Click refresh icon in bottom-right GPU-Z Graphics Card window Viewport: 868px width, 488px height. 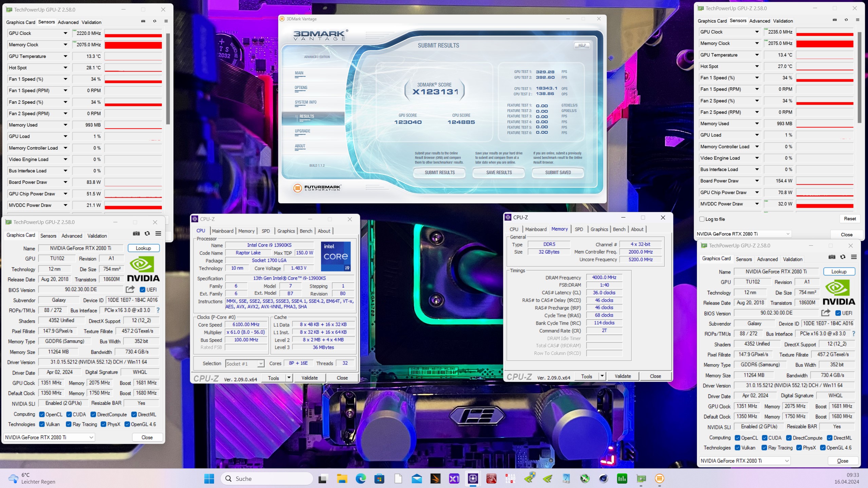coord(843,257)
